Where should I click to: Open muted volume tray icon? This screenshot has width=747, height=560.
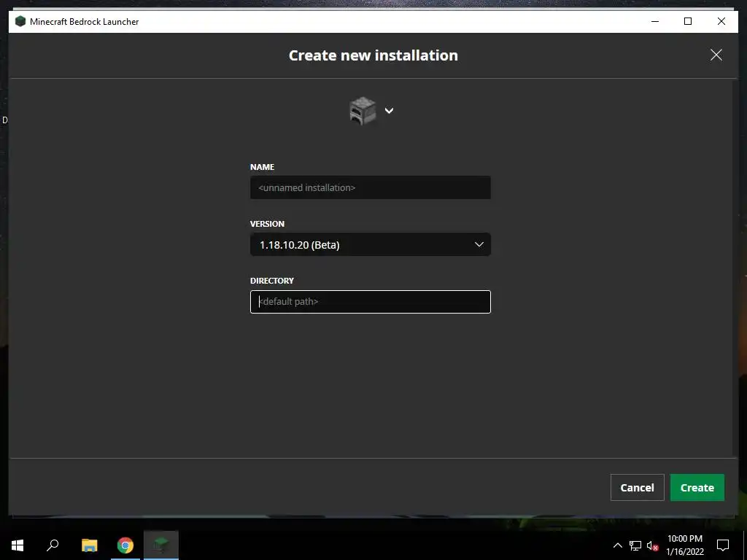pos(653,545)
